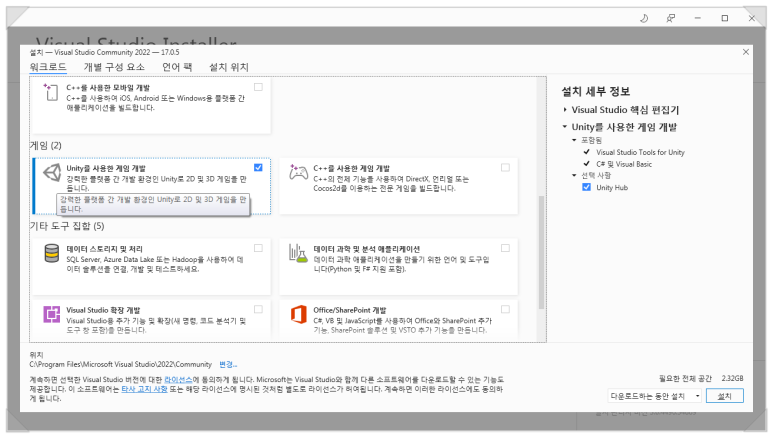
Task: Click the installation path text
Action: click(120, 365)
